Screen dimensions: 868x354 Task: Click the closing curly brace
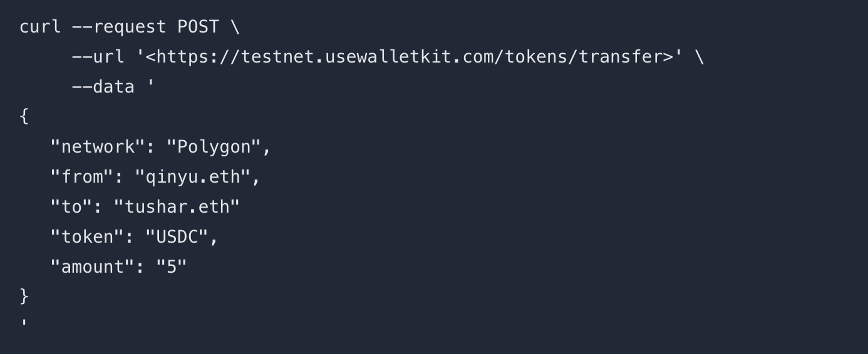pos(24,296)
